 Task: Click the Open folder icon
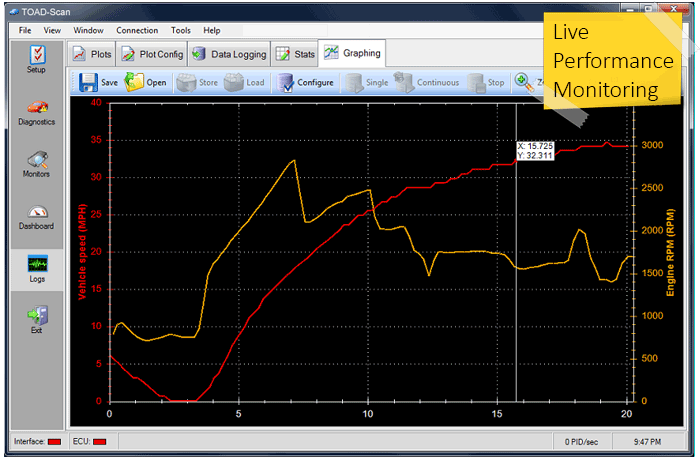point(134,82)
